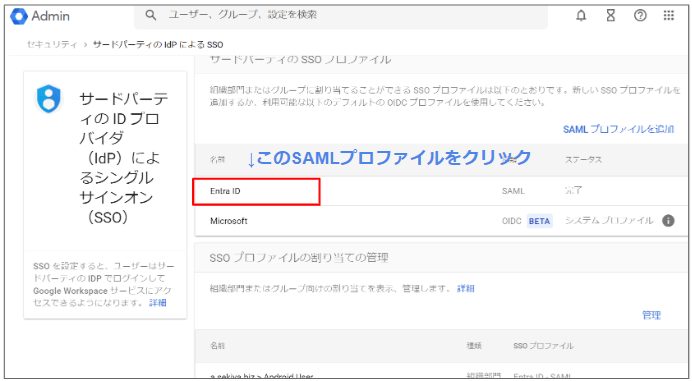Focus the ユーザー、グループ、設定を検索 search field
The width and height of the screenshot is (692, 381).
coord(341,15)
